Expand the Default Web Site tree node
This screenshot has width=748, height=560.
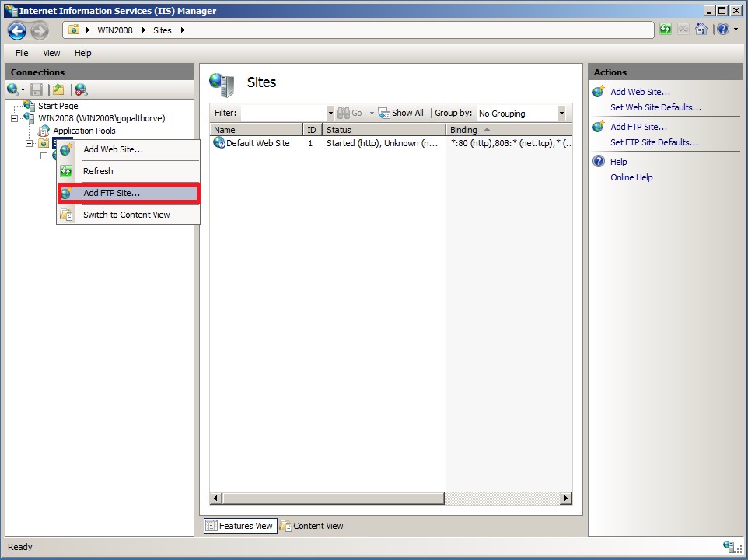point(44,156)
